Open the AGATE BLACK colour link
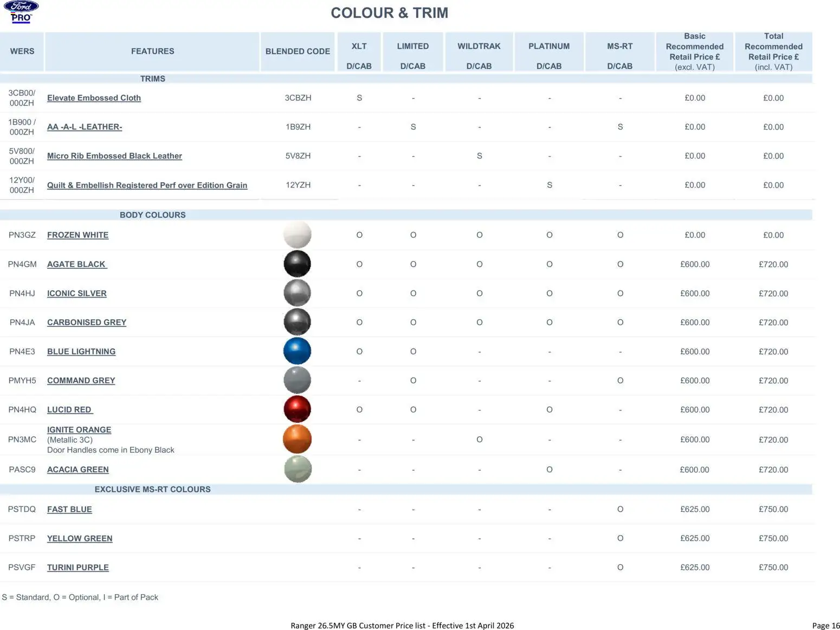This screenshot has height=630, width=840. 77,265
